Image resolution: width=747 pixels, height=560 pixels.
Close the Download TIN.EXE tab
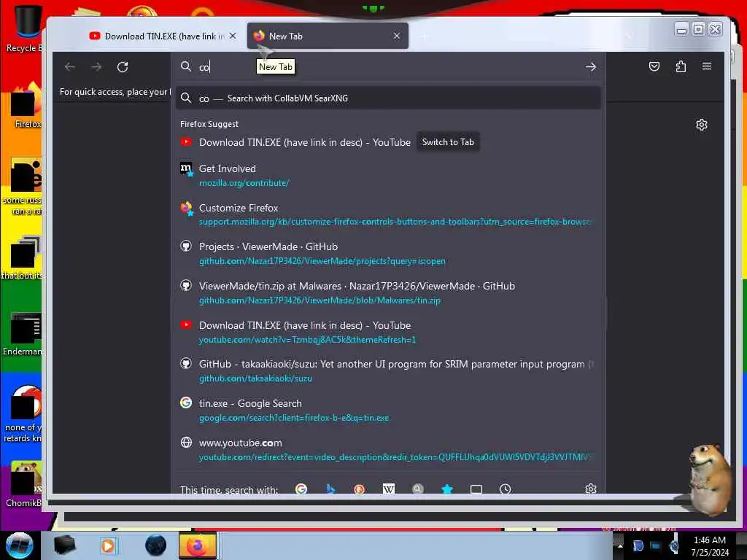[x=233, y=36]
